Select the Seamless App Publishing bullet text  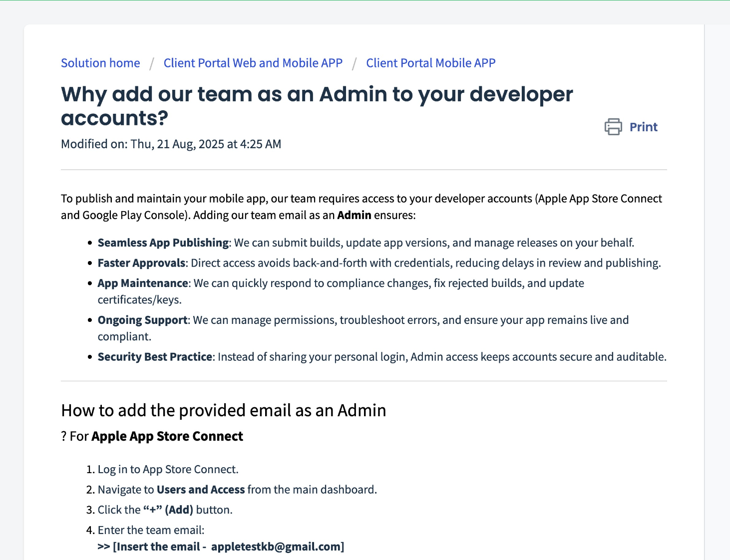point(366,243)
